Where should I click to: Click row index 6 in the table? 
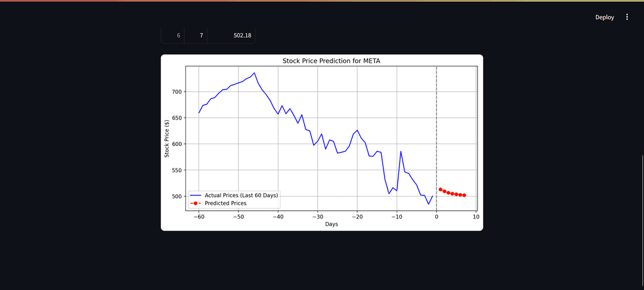click(x=178, y=36)
